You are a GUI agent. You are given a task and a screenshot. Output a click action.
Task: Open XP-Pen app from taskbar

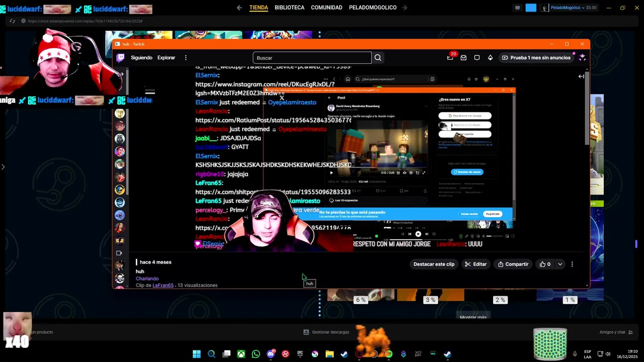point(418,354)
